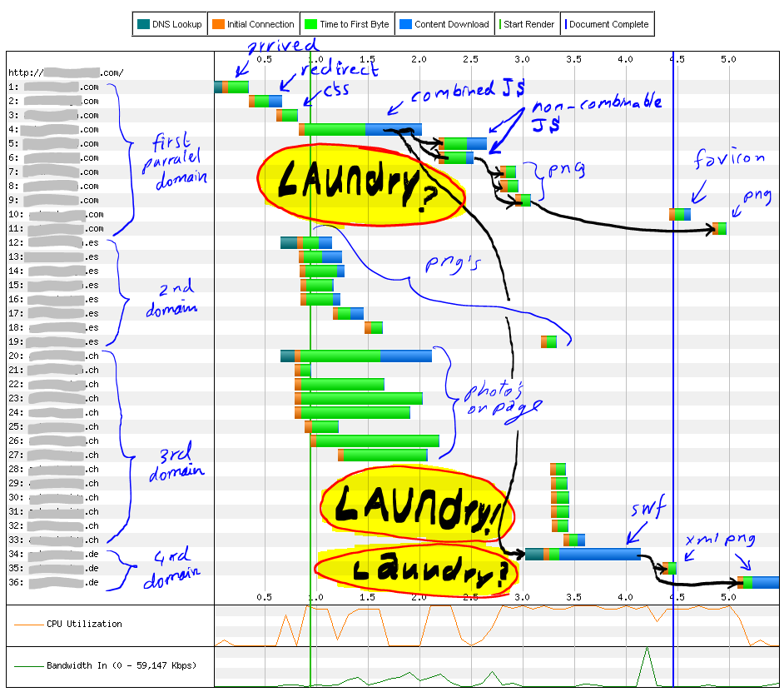Click the tall bandwidth spike in the Bandwidth graph
This screenshot has width=784, height=692.
647,666
